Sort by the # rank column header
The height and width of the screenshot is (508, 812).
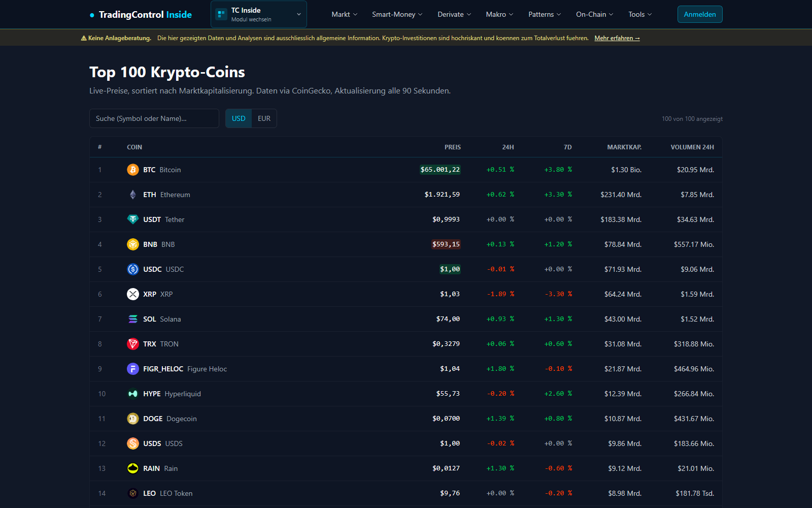[100, 147]
